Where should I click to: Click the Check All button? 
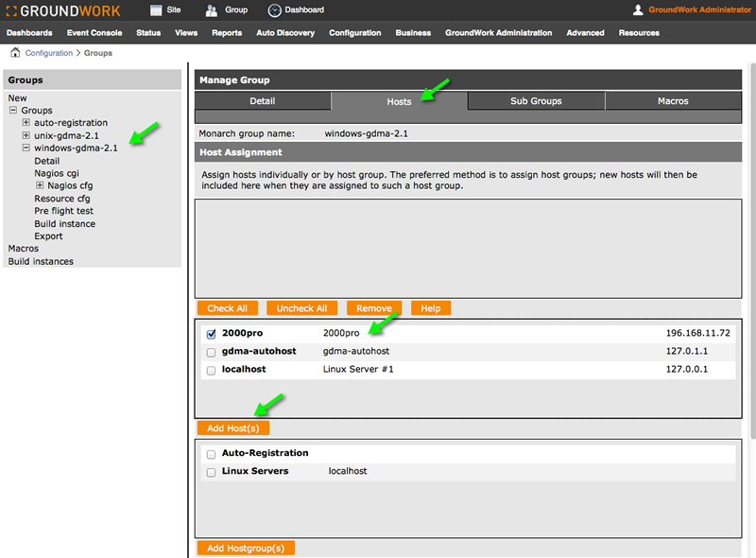click(227, 308)
